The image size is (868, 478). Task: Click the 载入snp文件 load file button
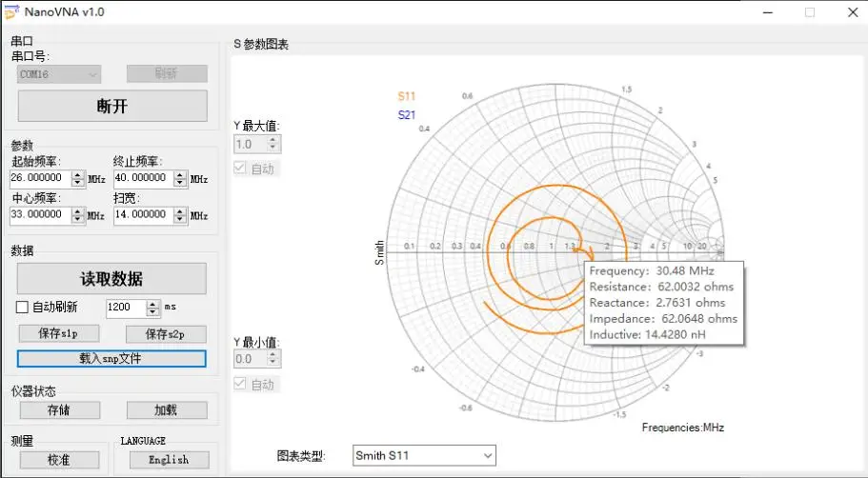pos(111,358)
